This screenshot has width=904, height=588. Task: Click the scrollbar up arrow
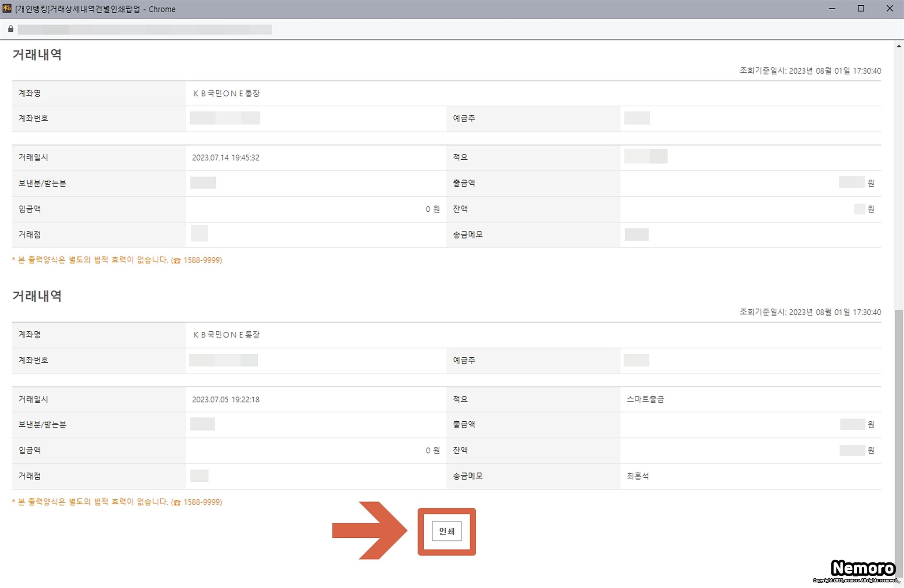899,46
